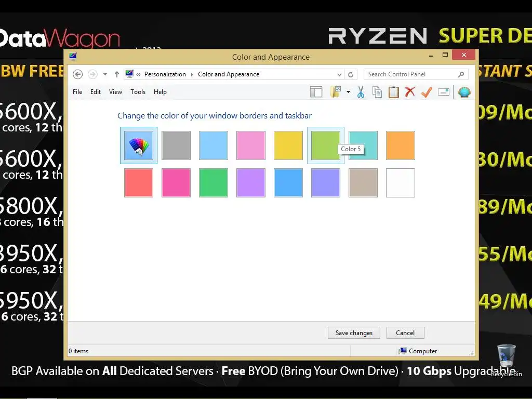Choose the gray color swatch

pos(176,145)
